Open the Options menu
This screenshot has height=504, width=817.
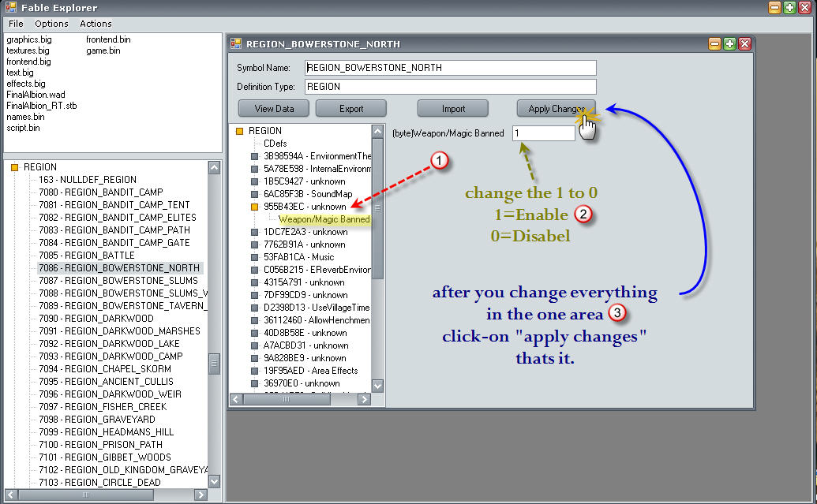[51, 24]
